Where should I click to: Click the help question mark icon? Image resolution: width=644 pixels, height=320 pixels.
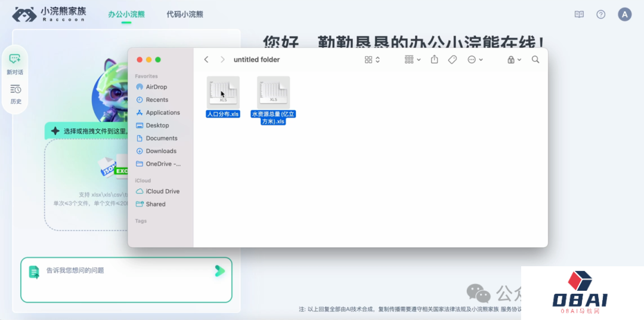pos(600,14)
